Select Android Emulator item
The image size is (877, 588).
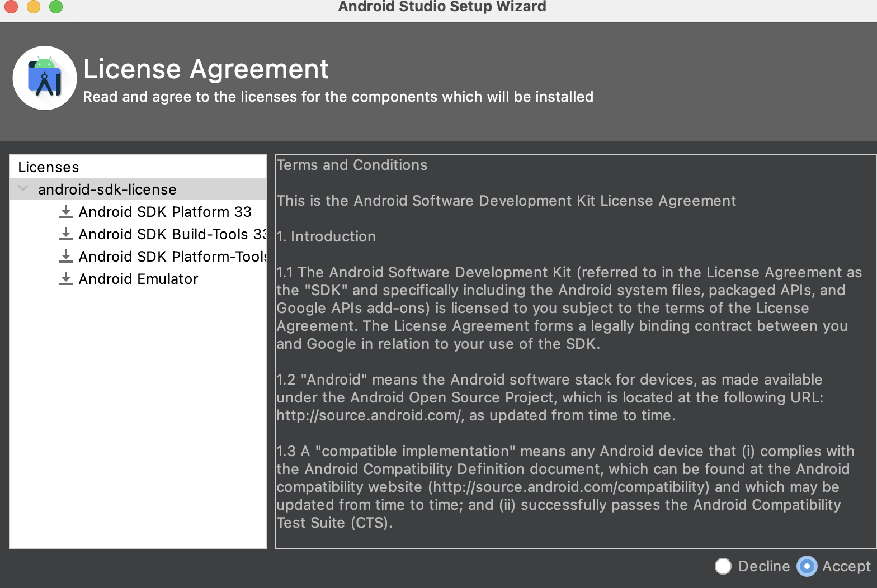click(138, 279)
